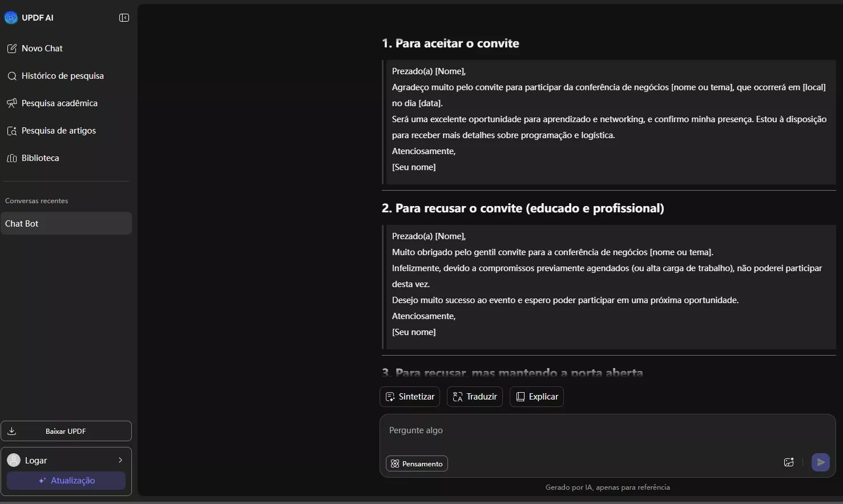
Task: Open the Atualização upgrade option
Action: coord(66,481)
